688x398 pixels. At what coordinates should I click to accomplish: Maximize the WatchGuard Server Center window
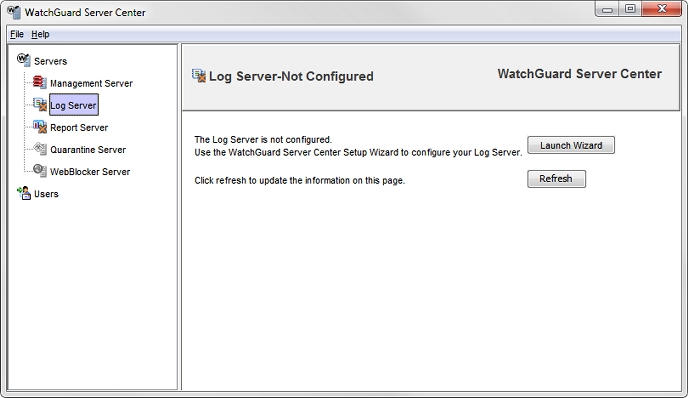point(630,9)
